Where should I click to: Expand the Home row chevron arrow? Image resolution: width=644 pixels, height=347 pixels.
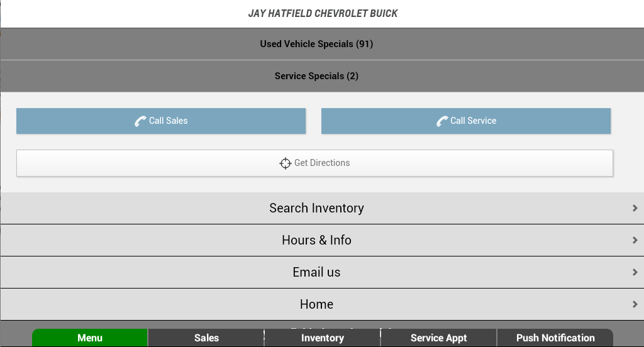635,304
